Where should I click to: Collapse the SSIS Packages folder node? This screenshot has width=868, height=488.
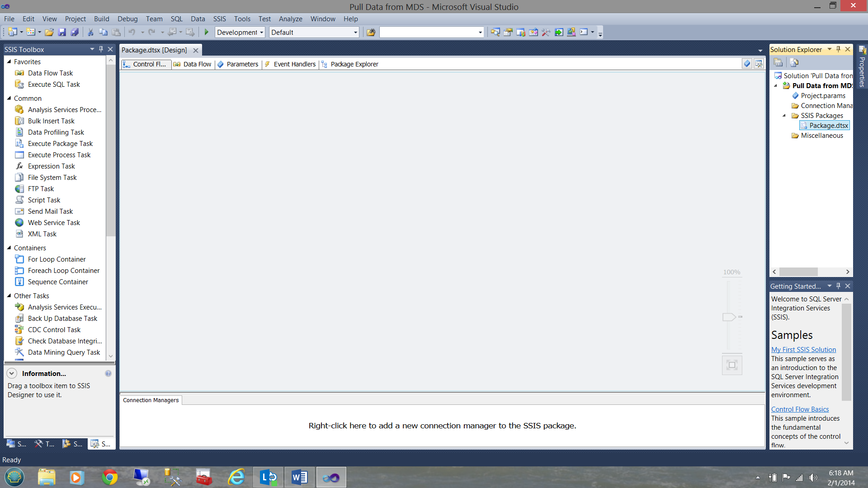click(x=784, y=116)
